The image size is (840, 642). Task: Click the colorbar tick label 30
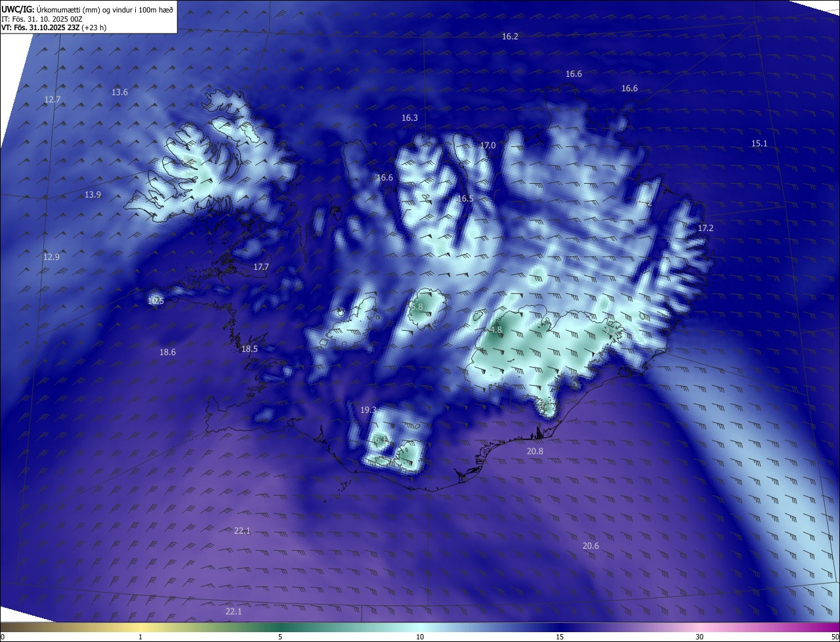700,637
